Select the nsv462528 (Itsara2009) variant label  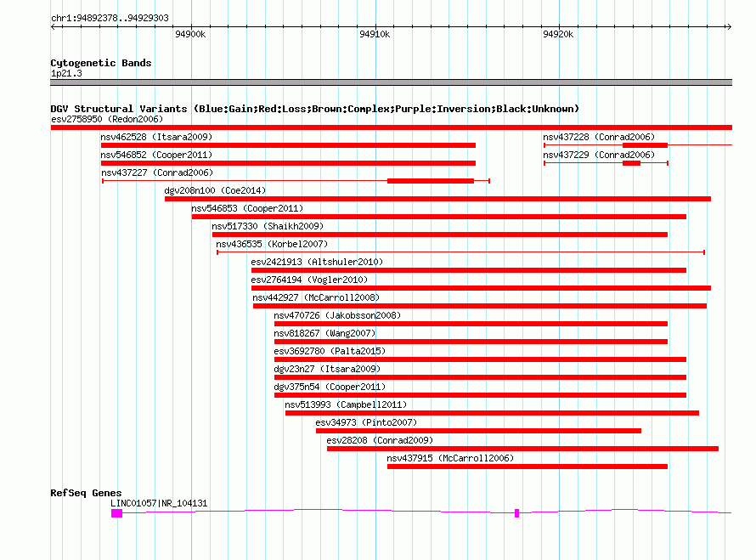pyautogui.click(x=156, y=137)
